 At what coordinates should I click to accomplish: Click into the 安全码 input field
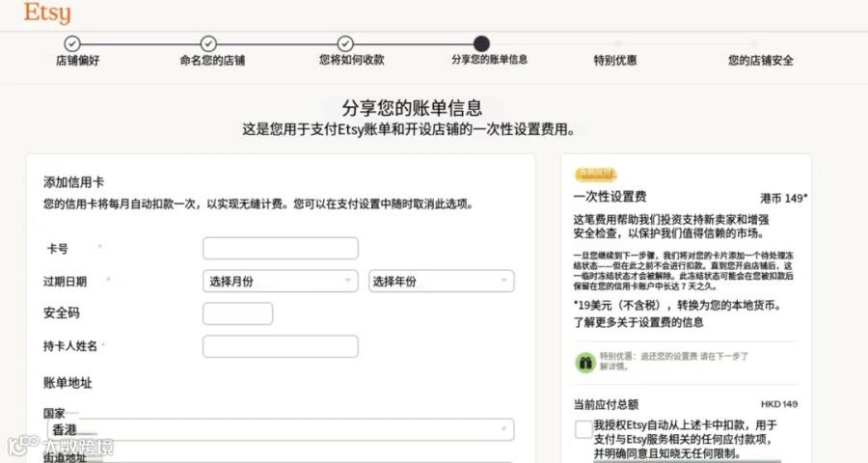237,313
